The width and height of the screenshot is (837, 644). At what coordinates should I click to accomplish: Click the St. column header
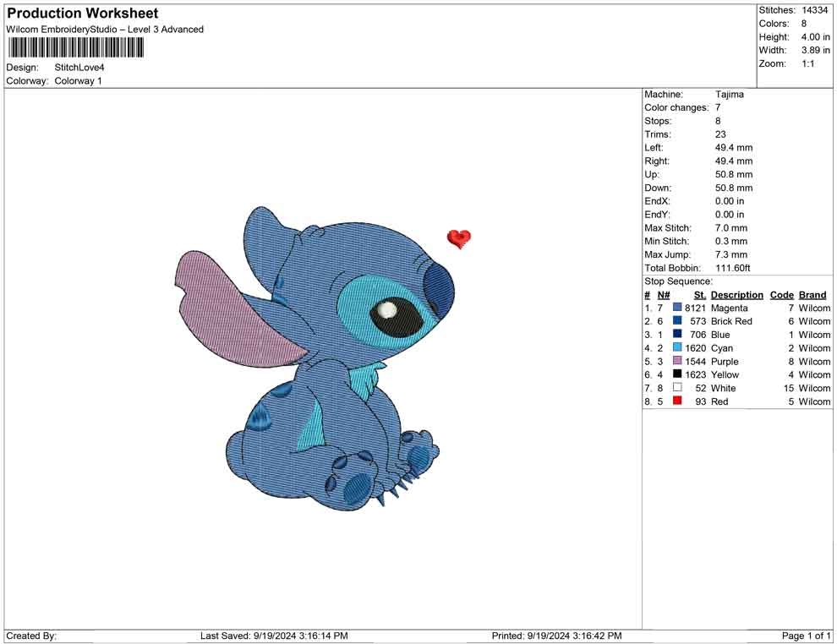[699, 295]
